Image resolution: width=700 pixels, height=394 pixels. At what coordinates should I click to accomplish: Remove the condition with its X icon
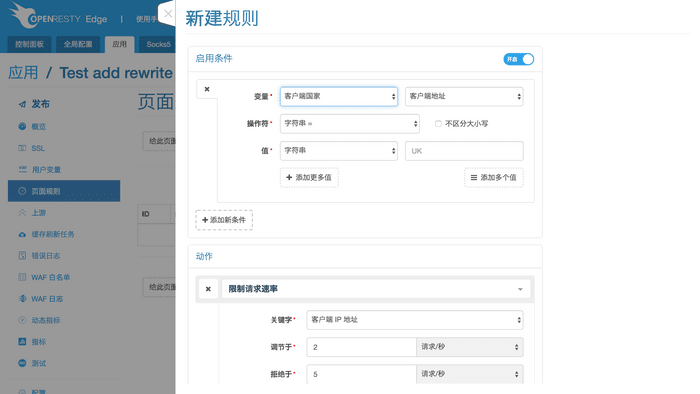207,89
